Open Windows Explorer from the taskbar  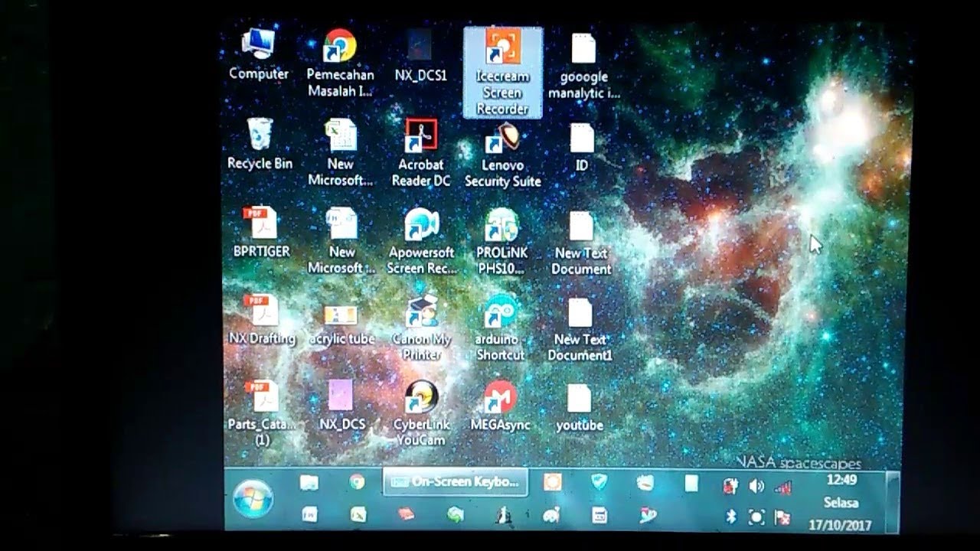tap(309, 482)
